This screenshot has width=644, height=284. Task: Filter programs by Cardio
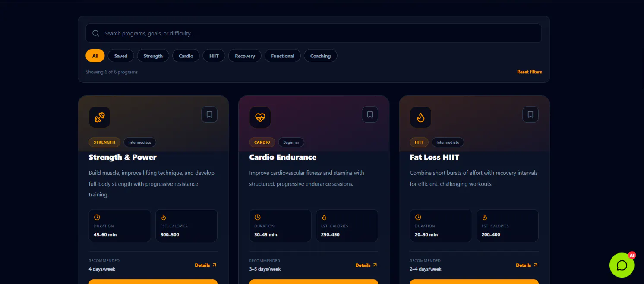pos(186,56)
